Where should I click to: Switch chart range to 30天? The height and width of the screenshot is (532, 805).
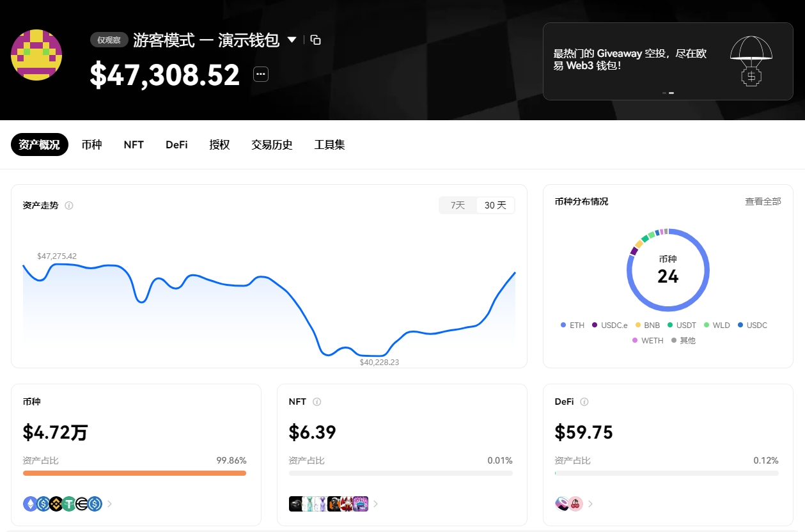(495, 205)
